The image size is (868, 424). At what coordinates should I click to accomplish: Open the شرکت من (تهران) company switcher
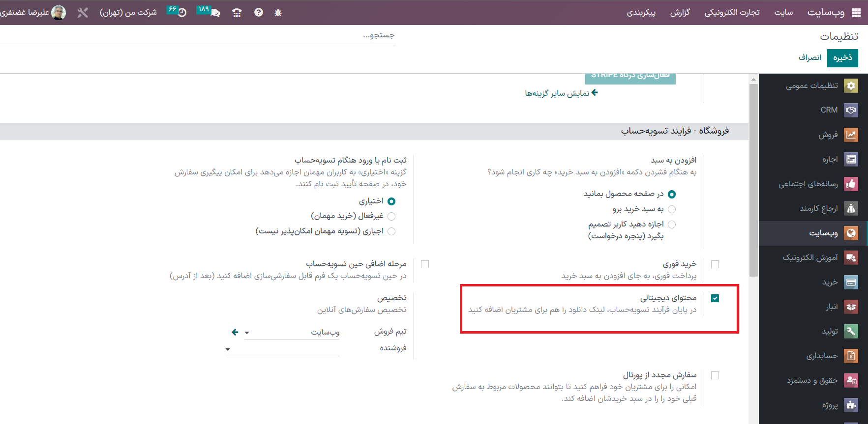pyautogui.click(x=128, y=12)
